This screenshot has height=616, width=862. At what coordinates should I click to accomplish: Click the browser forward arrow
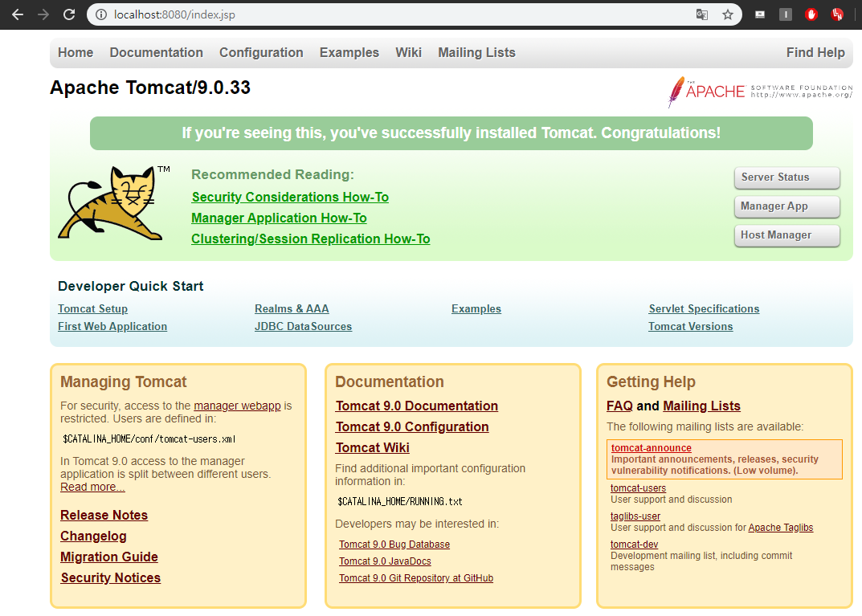pos(43,14)
